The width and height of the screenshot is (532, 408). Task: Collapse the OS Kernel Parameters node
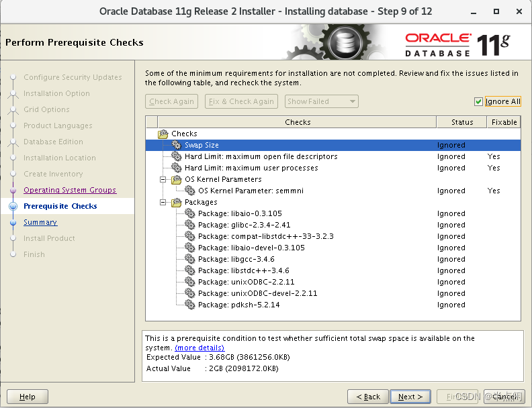163,180
